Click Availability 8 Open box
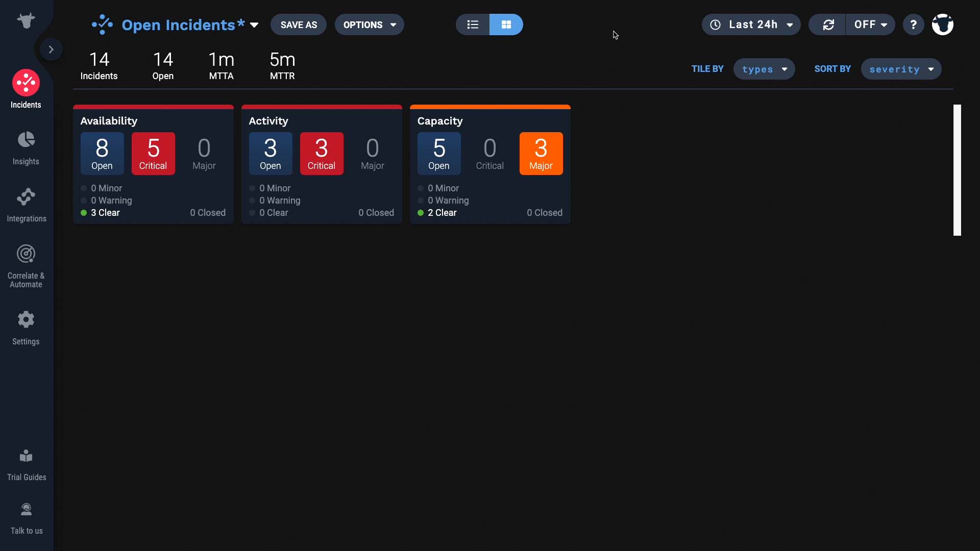The height and width of the screenshot is (551, 980). (x=102, y=154)
